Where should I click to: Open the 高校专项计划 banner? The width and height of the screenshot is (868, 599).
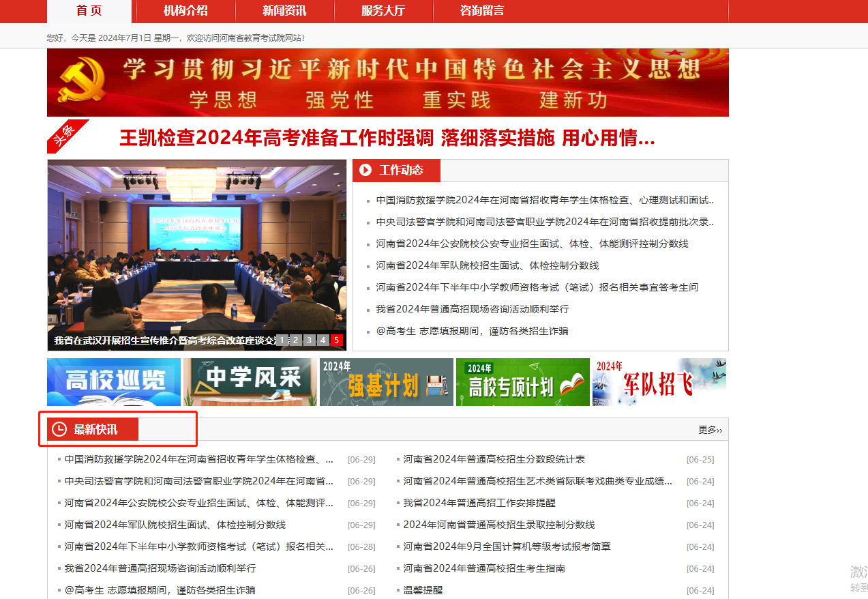[x=523, y=382]
